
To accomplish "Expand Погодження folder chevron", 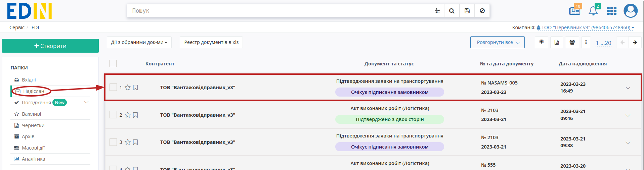I will click(x=86, y=102).
